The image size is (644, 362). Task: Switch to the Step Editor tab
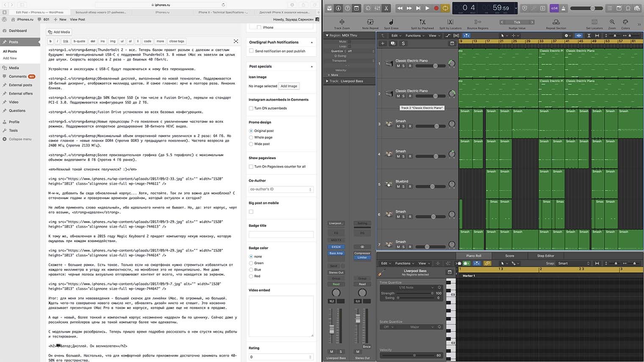pos(545,256)
